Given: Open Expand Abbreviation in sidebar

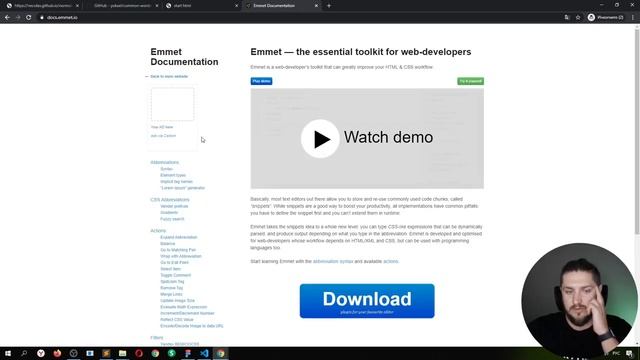Looking at the screenshot, I should [179, 237].
